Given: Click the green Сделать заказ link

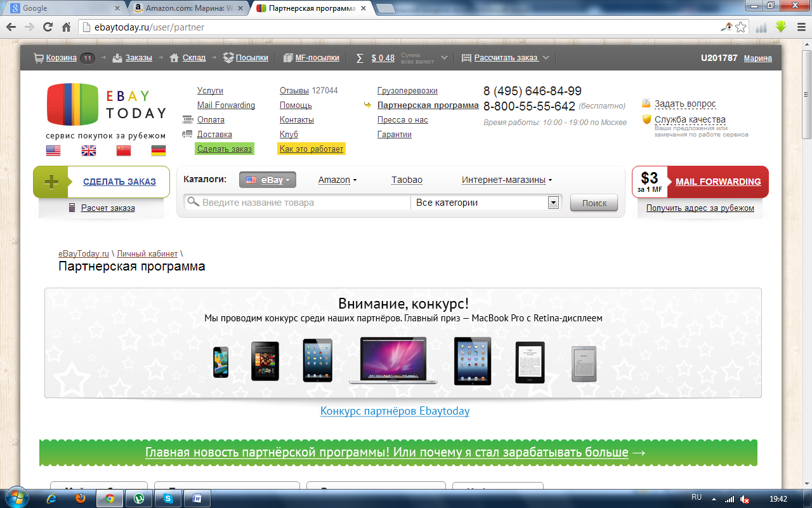Looking at the screenshot, I should (x=225, y=149).
